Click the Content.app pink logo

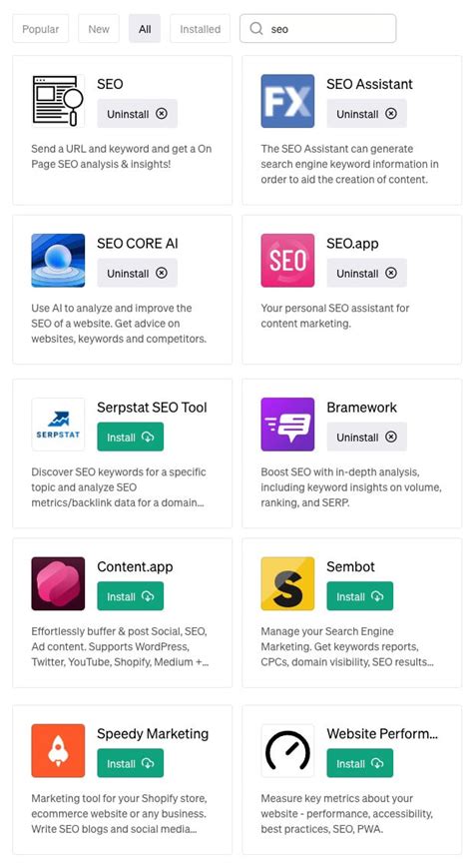pos(58,583)
